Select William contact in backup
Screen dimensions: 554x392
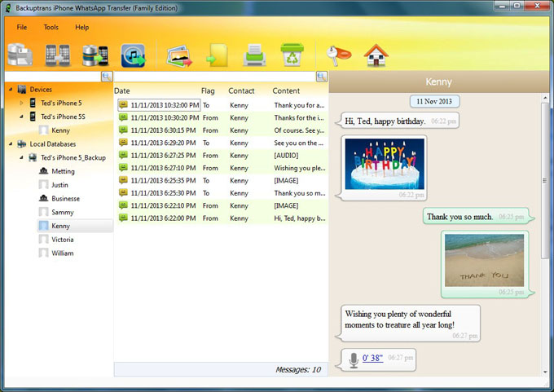point(62,253)
